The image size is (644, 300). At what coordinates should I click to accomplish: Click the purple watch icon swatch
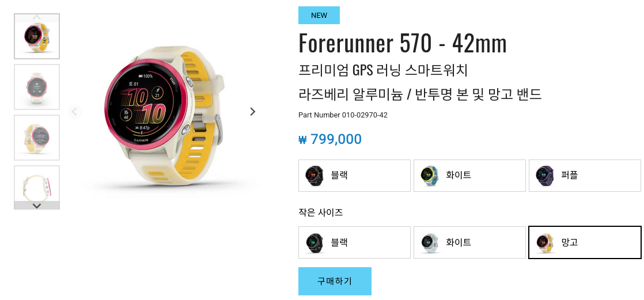point(545,176)
